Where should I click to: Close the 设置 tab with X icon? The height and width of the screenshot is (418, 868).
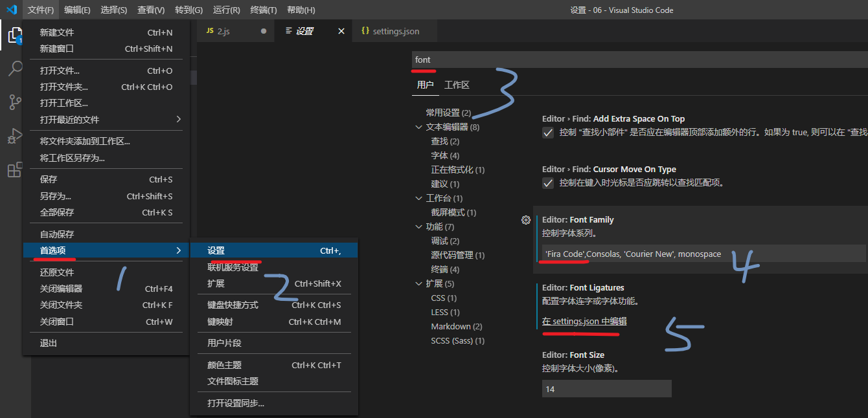(341, 31)
